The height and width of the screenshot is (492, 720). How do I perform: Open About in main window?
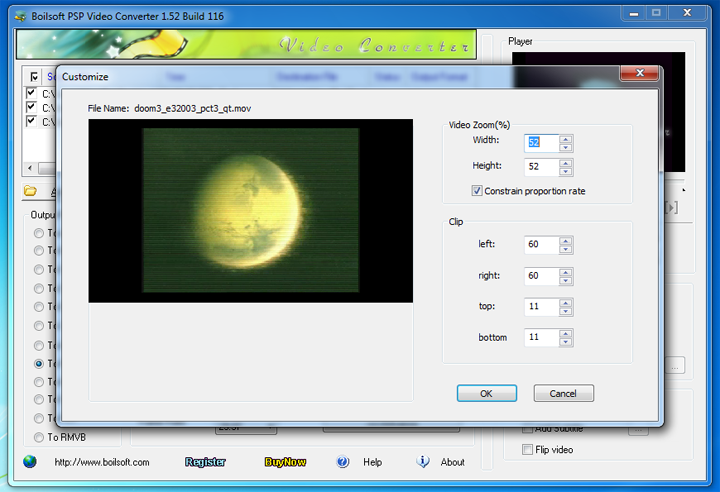[x=452, y=462]
